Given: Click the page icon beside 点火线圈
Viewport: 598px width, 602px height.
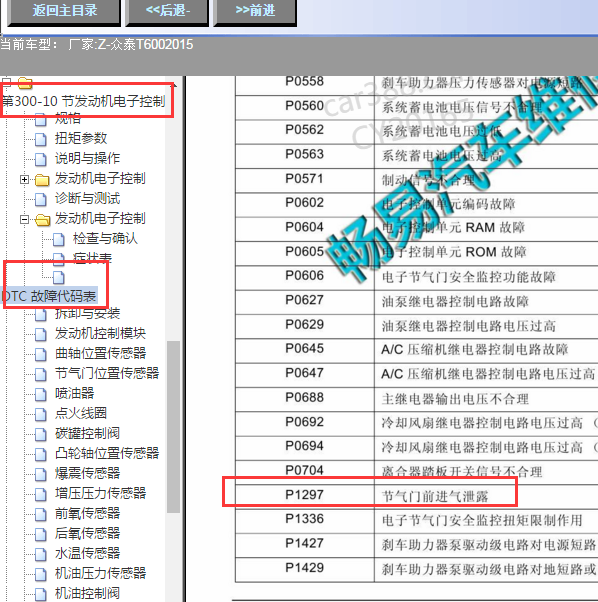Looking at the screenshot, I should 41,414.
